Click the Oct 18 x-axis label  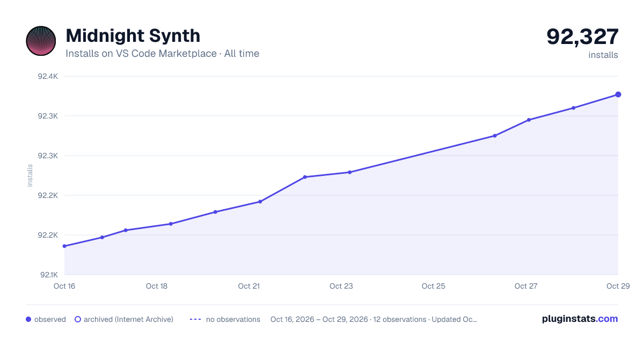click(x=157, y=286)
